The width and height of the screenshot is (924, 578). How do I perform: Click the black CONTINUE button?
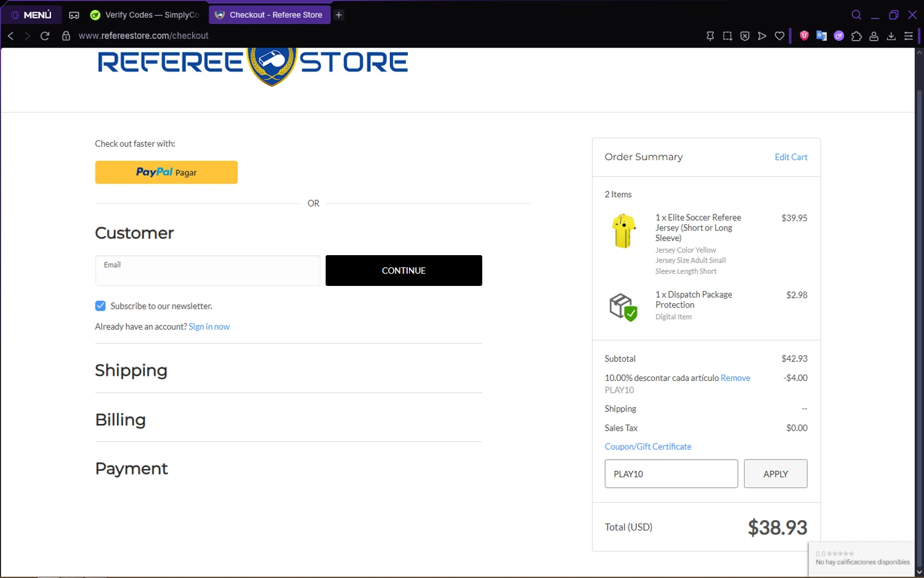tap(403, 271)
